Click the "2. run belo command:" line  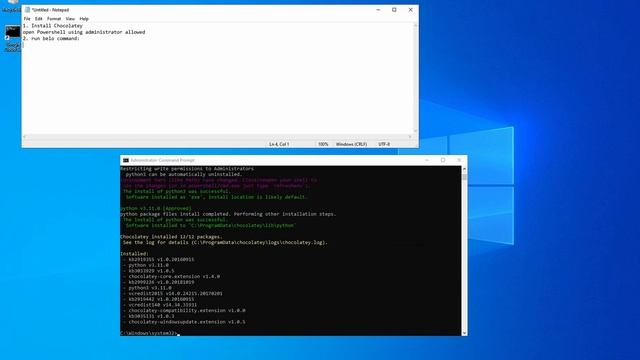(51, 38)
